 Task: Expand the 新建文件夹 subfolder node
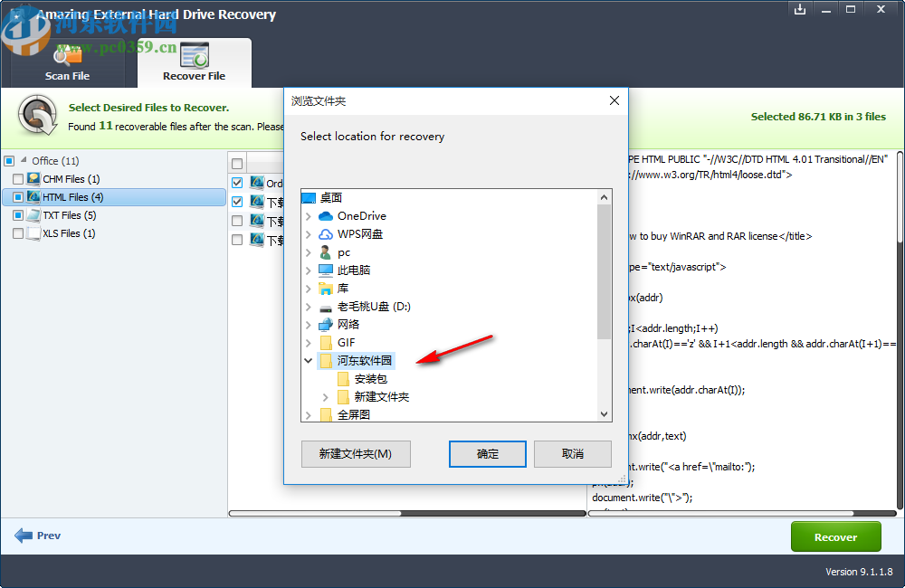click(x=326, y=397)
